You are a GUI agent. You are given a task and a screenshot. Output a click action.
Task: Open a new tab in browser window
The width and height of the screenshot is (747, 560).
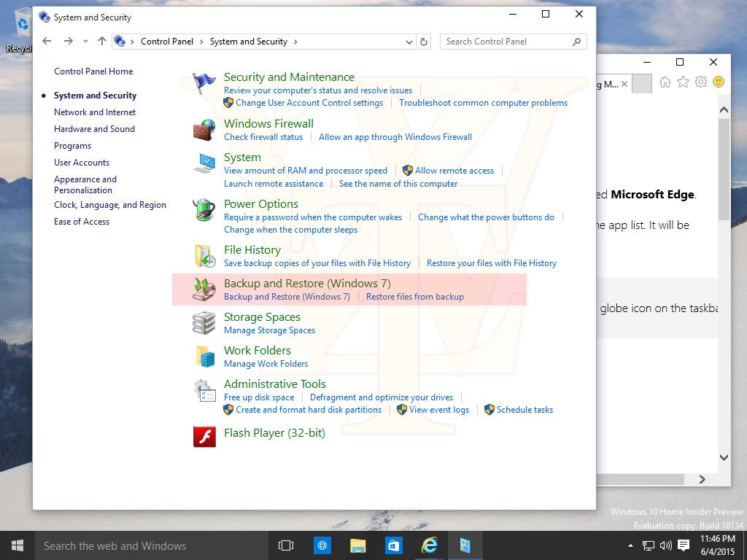(x=642, y=84)
